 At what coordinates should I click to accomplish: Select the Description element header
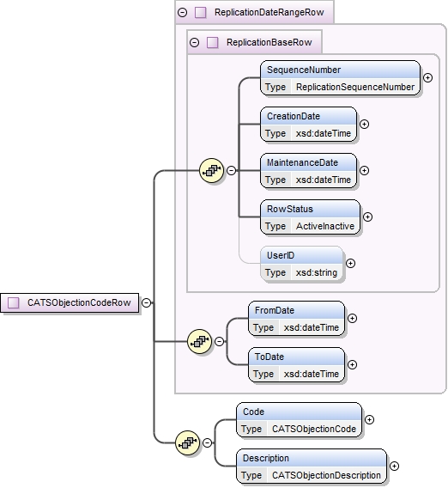[x=312, y=458]
